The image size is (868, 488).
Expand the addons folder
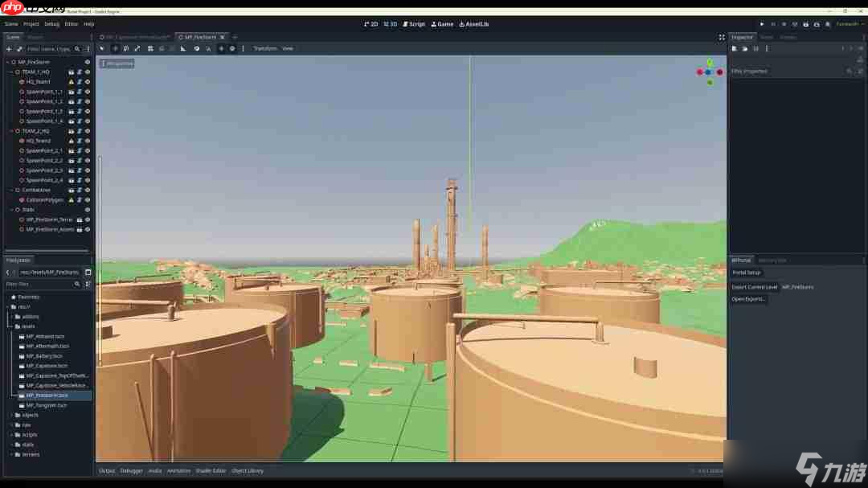click(x=11, y=317)
